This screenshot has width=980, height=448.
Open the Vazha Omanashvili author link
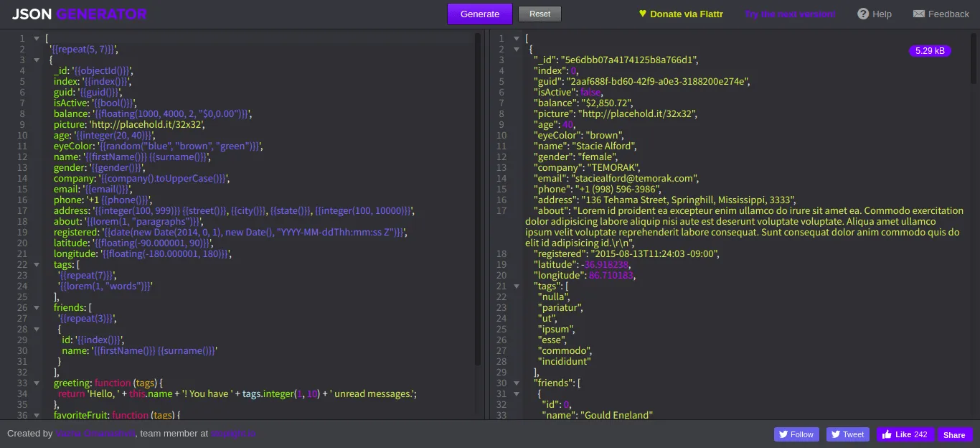pos(96,434)
